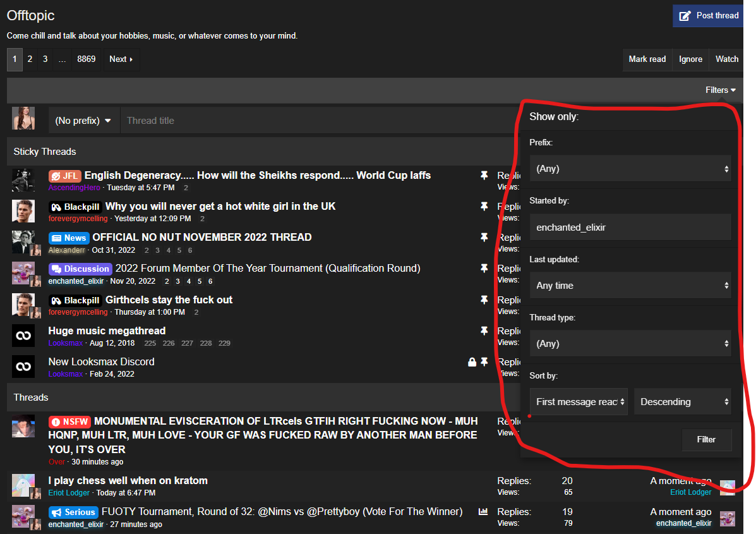Apply filters with the Filter button
756x534 pixels.
tap(706, 439)
